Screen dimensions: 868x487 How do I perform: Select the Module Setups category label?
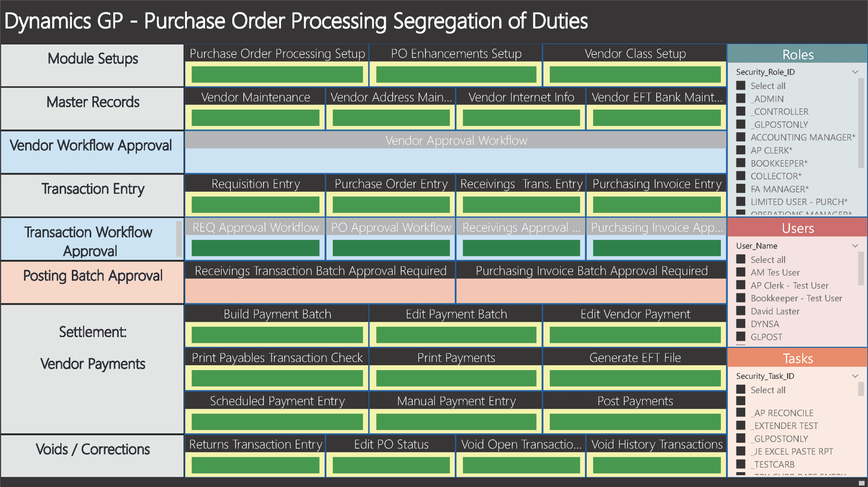[x=93, y=59]
